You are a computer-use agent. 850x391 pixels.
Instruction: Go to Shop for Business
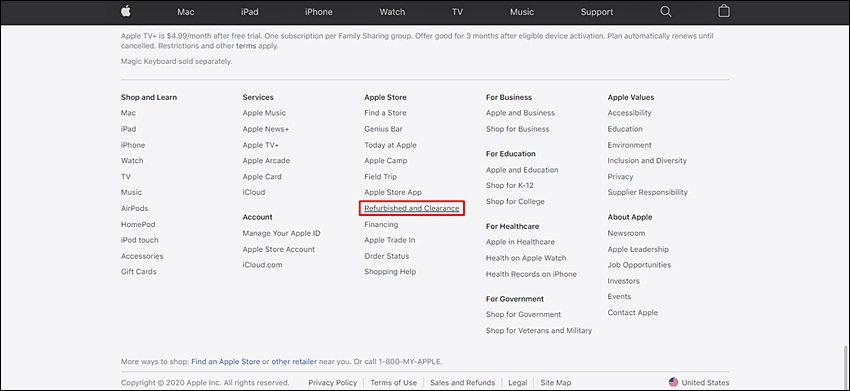pyautogui.click(x=518, y=129)
